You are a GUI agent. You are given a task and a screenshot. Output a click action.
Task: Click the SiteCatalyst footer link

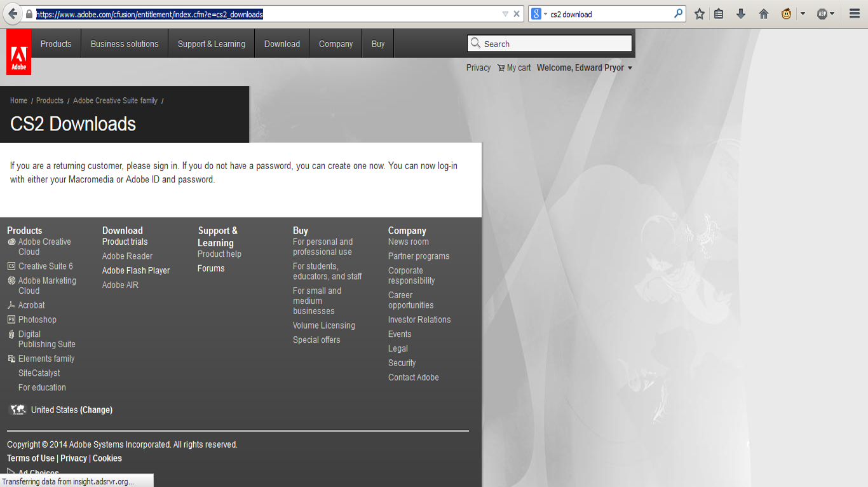coord(39,373)
